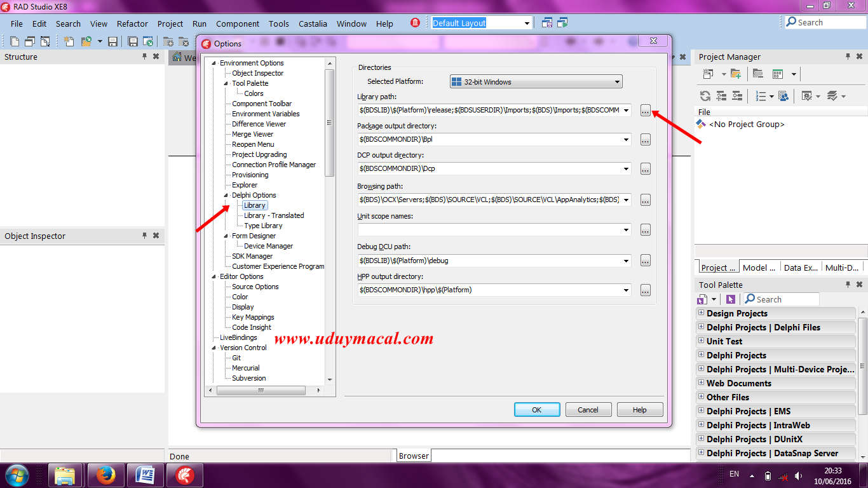Select Code Insight in the options tree

point(252,327)
